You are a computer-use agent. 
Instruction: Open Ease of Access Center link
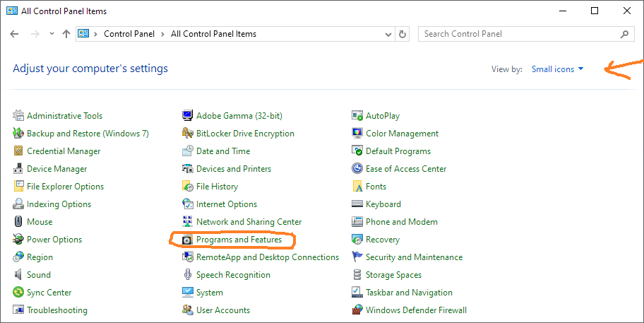(x=406, y=169)
